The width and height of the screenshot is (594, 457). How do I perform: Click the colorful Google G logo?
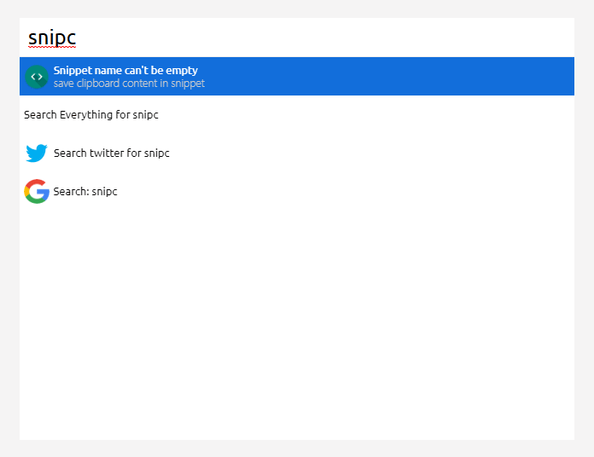[37, 191]
